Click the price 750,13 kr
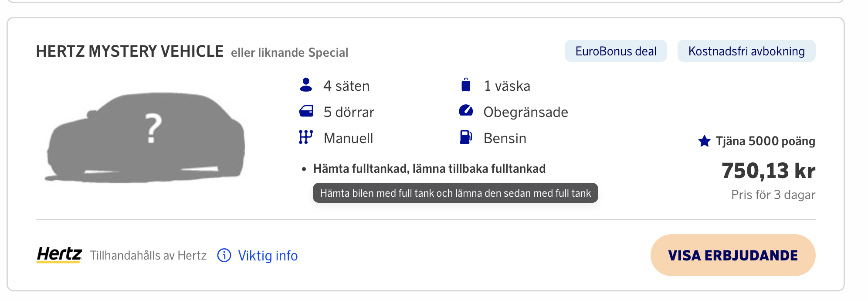 768,171
